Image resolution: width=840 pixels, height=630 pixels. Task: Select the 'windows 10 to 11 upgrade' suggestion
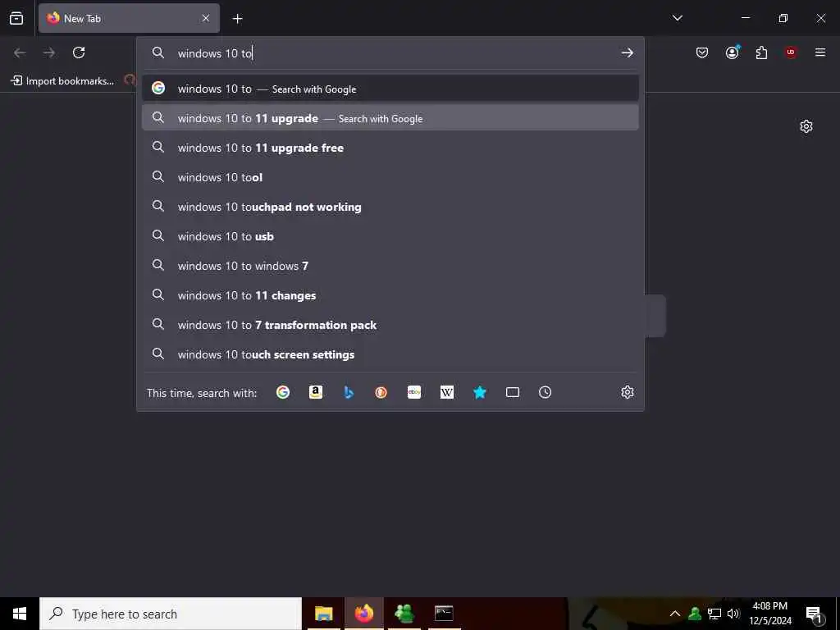(390, 118)
